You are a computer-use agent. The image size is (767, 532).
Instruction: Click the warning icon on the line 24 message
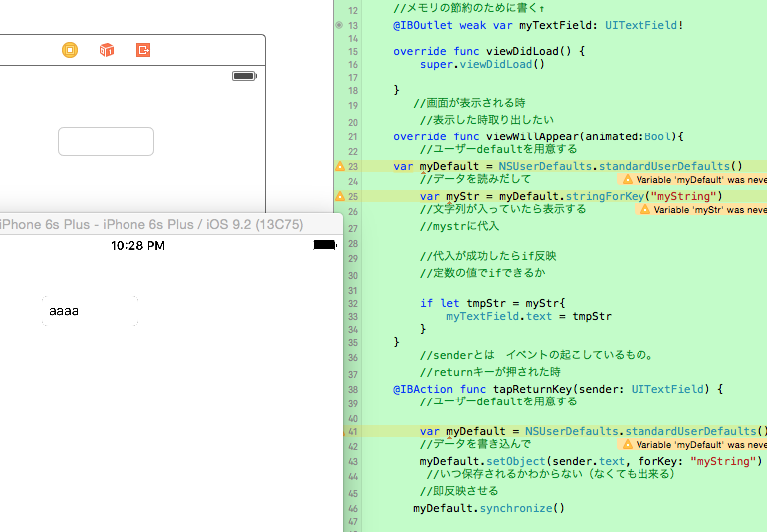point(628,179)
